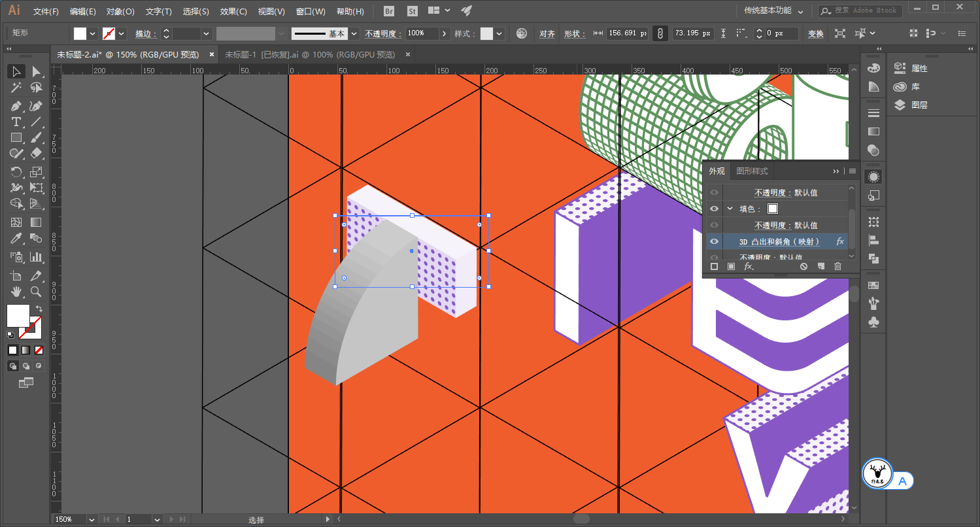The height and width of the screenshot is (527, 980).
Task: Toggle visibility of 填色 row
Action: pos(714,209)
